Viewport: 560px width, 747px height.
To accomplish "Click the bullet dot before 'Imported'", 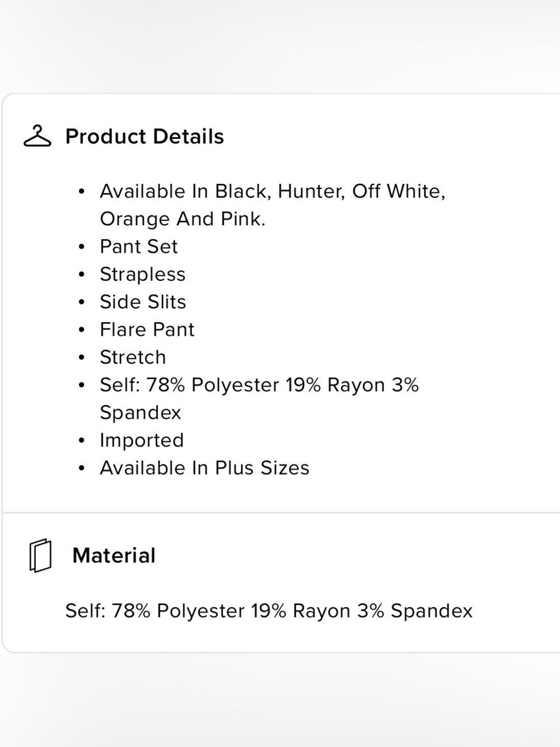I will pyautogui.click(x=82, y=440).
